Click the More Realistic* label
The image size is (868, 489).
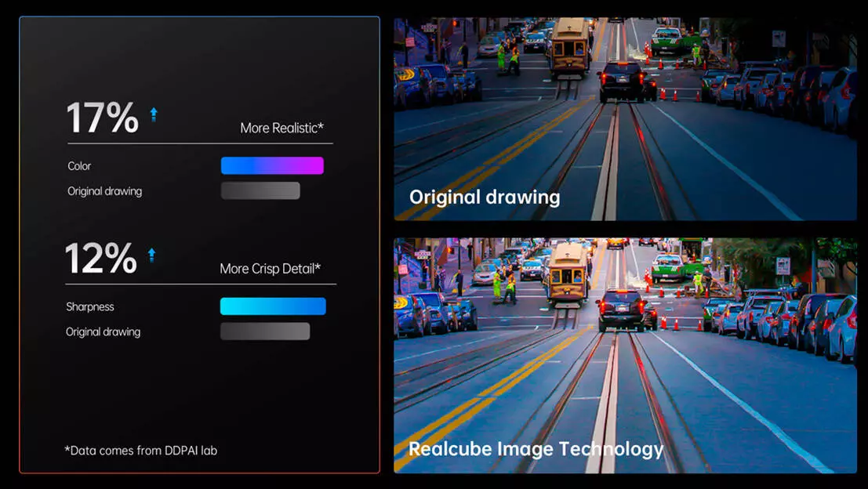coord(281,128)
